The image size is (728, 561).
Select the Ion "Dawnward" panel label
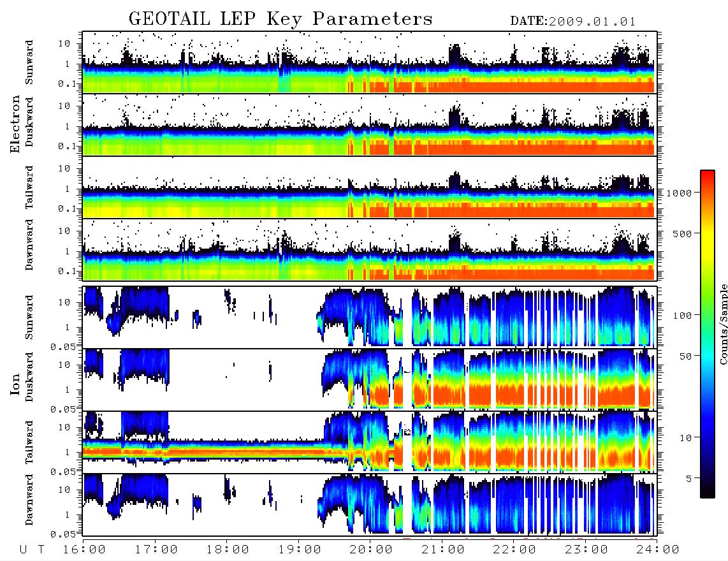[x=29, y=500]
